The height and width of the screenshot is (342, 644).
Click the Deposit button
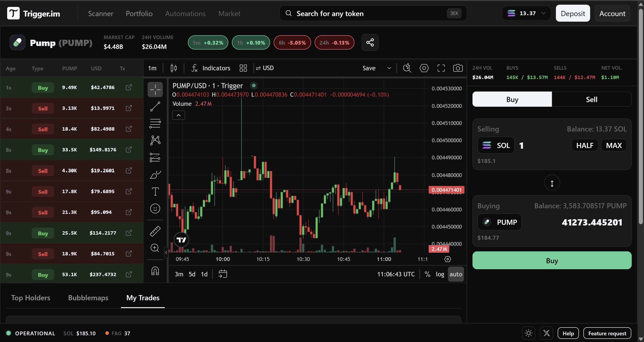(x=572, y=13)
